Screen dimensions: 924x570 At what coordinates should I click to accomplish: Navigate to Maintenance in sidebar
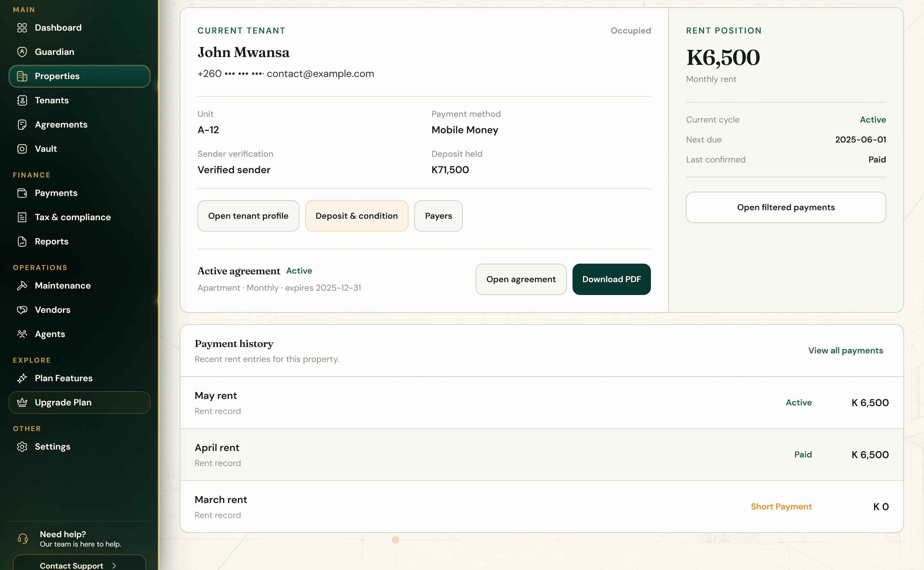click(79, 285)
